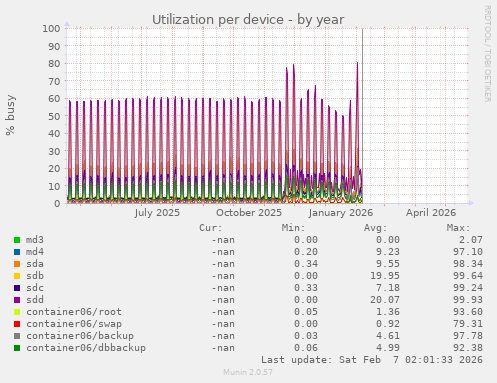497x383 pixels.
Task: Click the sdc max value 99.24
Action: [468, 288]
